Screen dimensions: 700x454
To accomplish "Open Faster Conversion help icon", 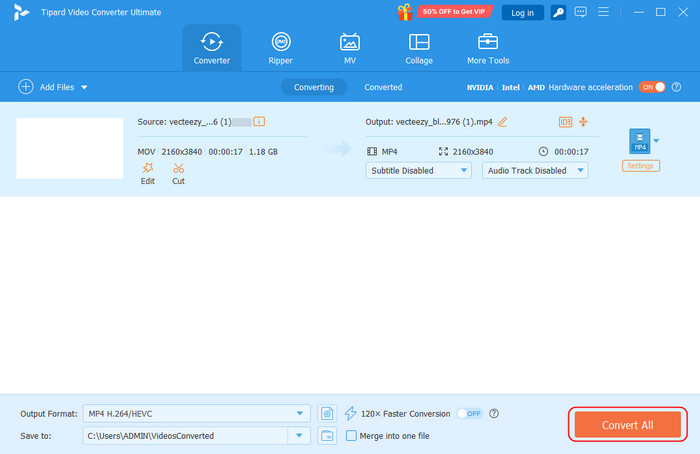I will 494,413.
